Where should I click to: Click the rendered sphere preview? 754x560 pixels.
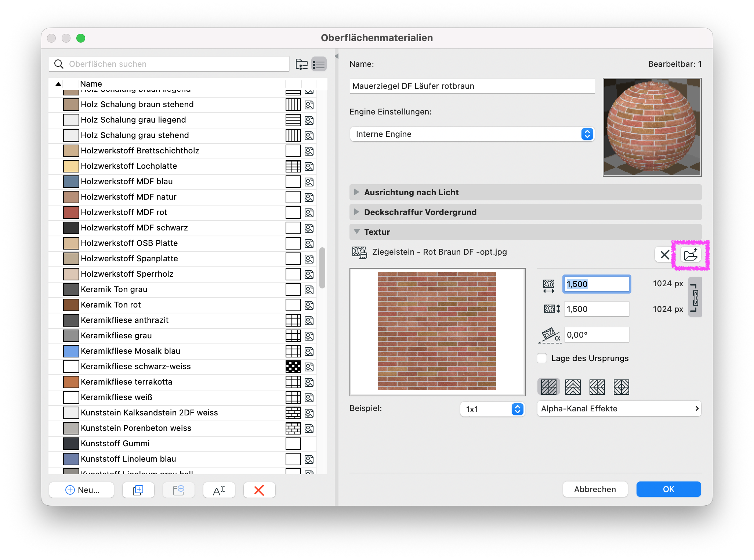click(x=652, y=127)
